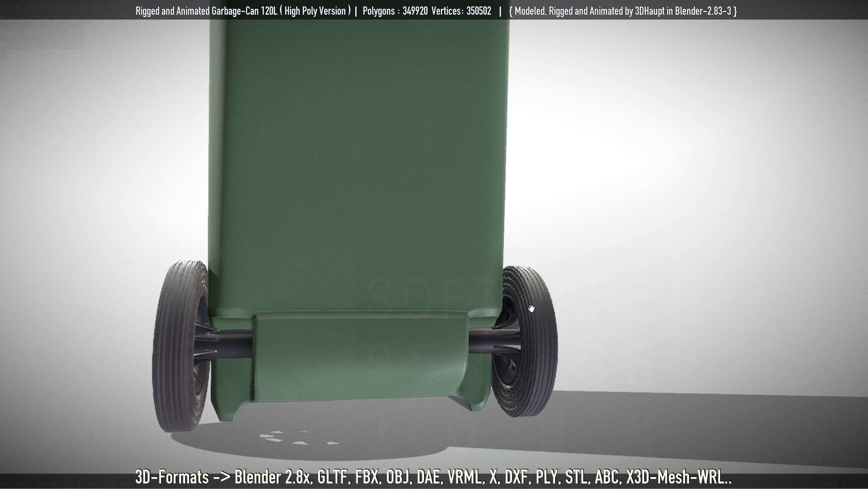Click the faint 'Strip 3DHaupt' stamp text

822,7
